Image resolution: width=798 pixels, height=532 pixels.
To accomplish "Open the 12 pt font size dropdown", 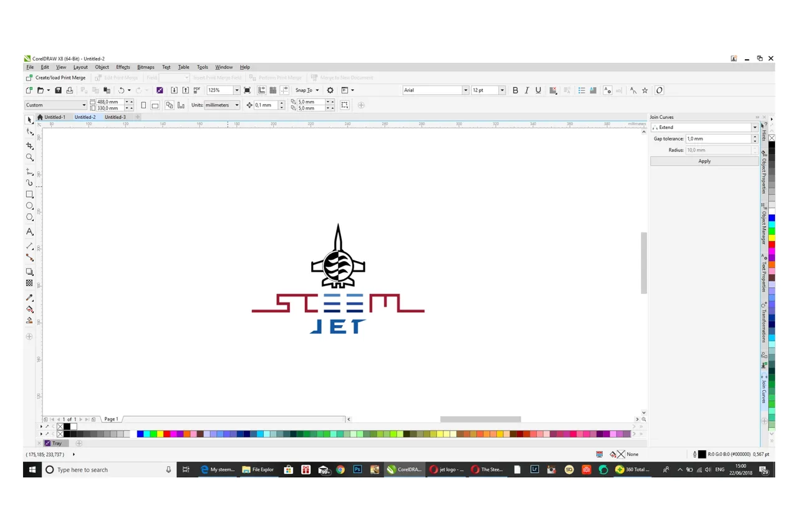I will pos(502,90).
